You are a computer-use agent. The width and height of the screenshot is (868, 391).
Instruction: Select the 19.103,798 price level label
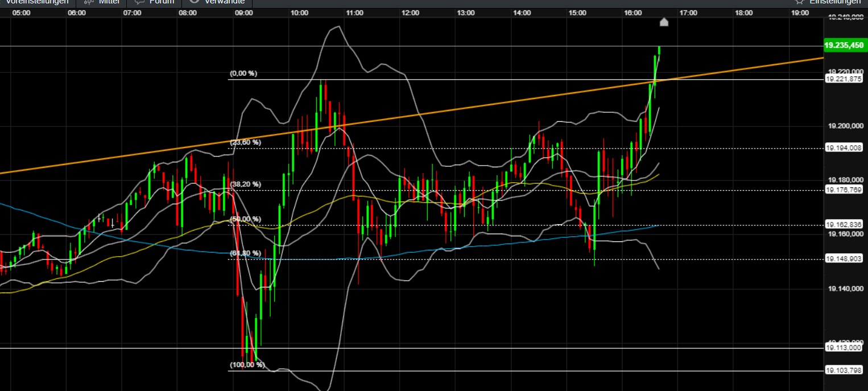(x=844, y=371)
